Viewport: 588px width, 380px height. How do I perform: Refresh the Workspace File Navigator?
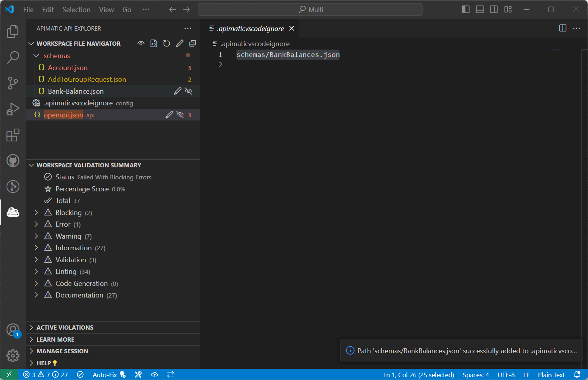point(167,43)
